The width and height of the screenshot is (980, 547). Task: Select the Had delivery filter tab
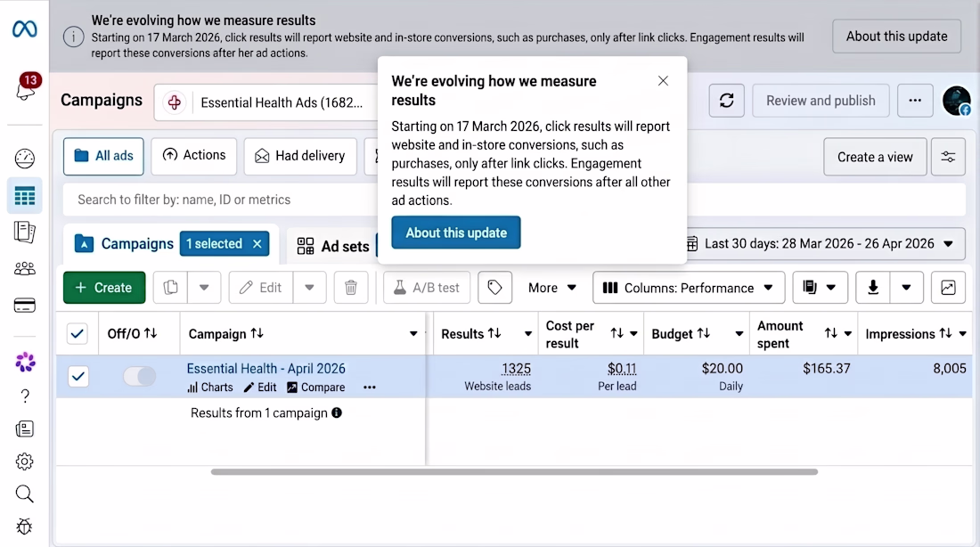click(300, 156)
